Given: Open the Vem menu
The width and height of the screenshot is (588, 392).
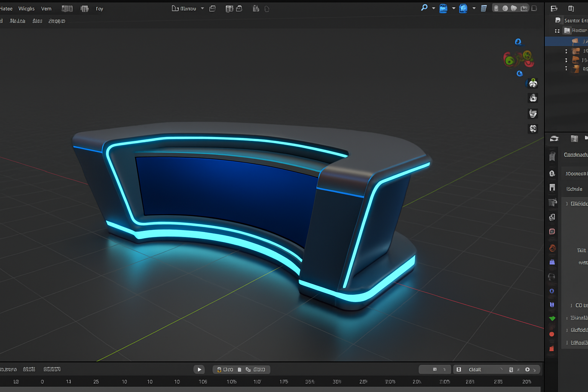Looking at the screenshot, I should [x=46, y=8].
